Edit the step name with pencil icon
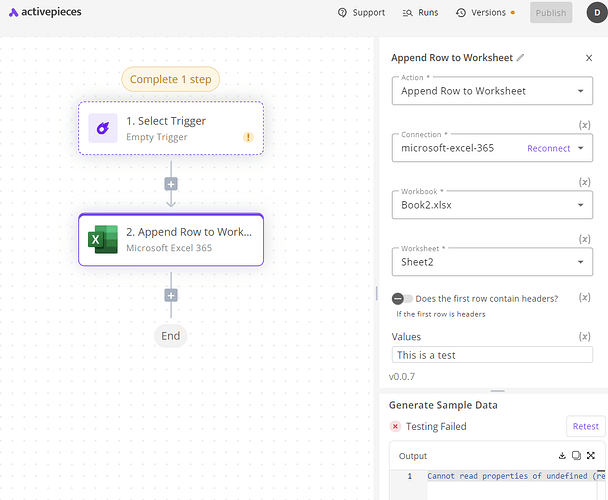Viewport: 608px width, 500px height. click(x=520, y=57)
